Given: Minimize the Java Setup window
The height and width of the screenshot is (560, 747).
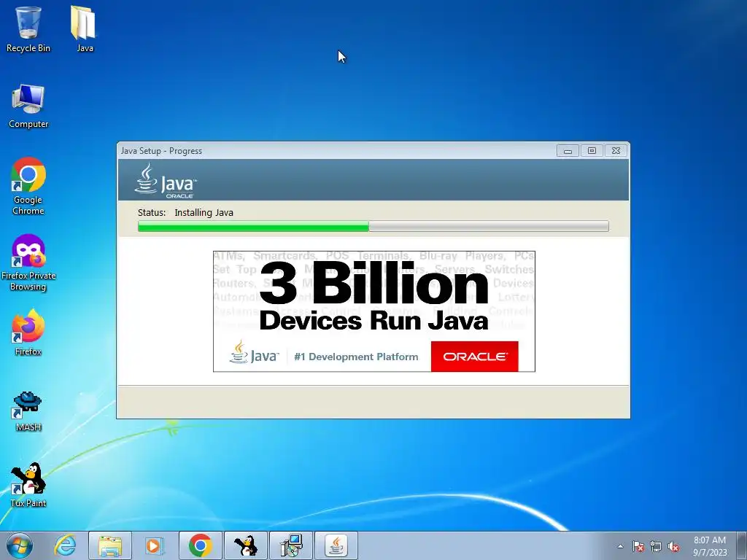Looking at the screenshot, I should coord(568,150).
